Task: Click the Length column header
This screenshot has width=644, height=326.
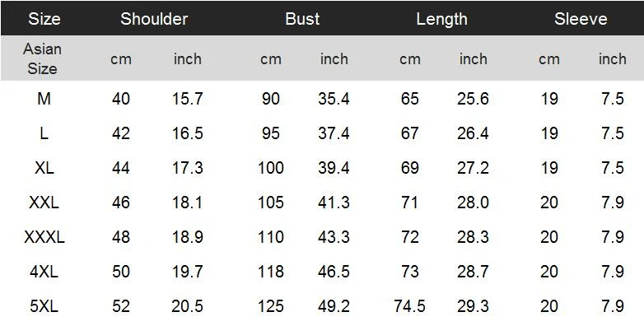Action: [x=441, y=19]
